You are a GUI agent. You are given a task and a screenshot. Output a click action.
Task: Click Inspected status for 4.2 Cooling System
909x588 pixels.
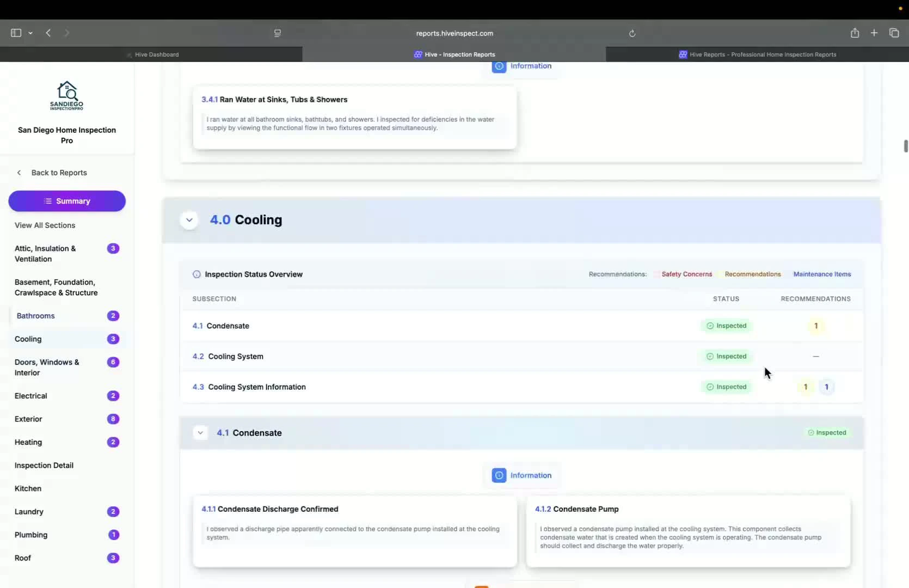[x=726, y=357]
